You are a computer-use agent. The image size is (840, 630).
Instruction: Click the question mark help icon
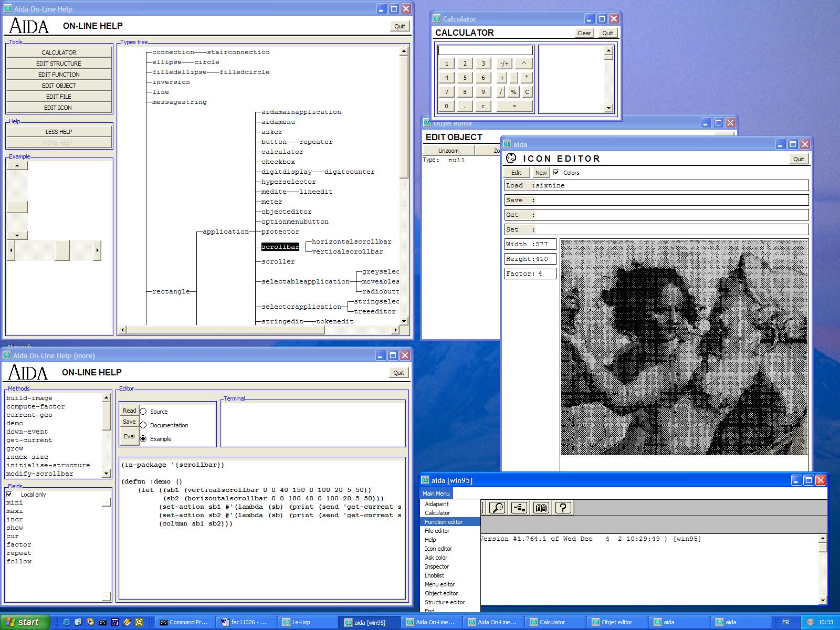coord(563,507)
